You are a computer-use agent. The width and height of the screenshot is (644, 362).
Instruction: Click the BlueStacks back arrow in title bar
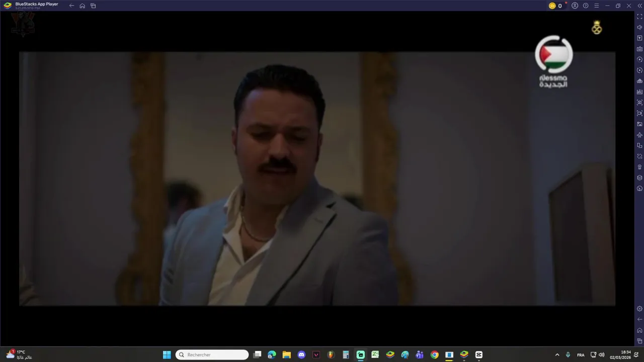tap(71, 6)
